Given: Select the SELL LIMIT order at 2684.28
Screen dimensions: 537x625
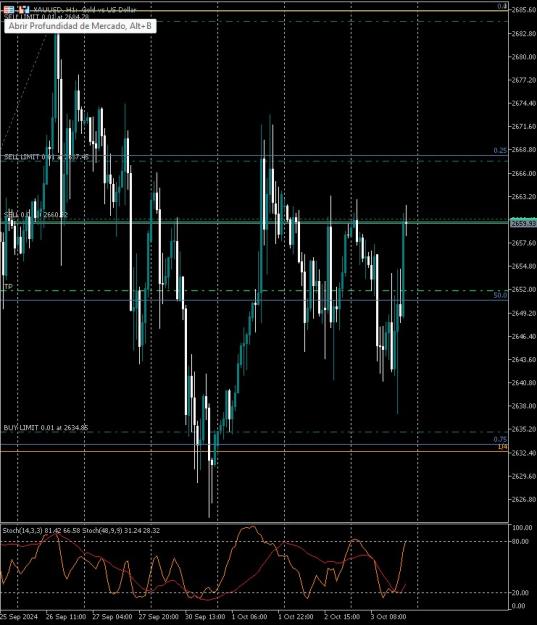Looking at the screenshot, I should 46,17.
